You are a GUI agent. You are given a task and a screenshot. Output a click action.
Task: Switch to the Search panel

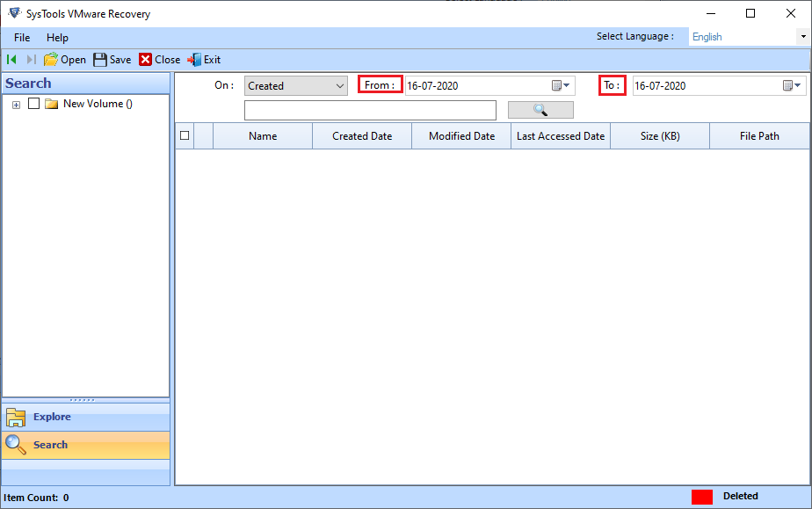(51, 445)
